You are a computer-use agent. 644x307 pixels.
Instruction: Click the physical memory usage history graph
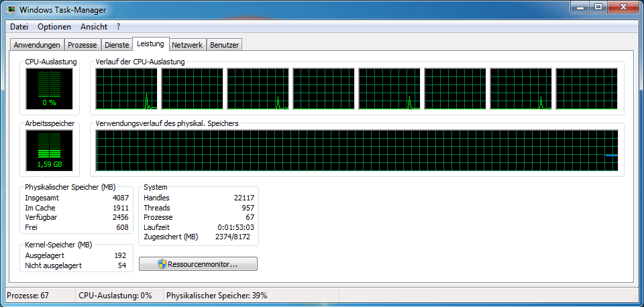(x=356, y=151)
